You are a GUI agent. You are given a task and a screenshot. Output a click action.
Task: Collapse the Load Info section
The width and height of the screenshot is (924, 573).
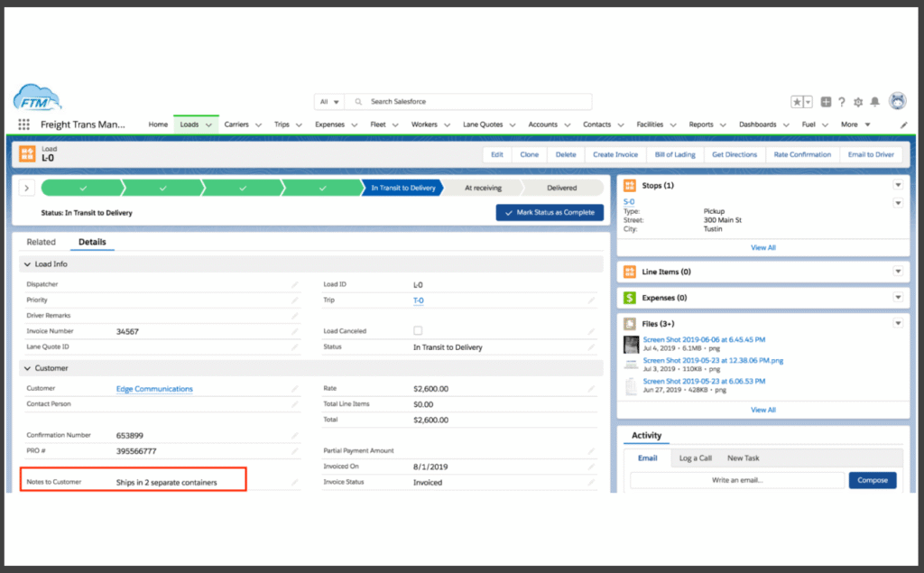click(28, 264)
